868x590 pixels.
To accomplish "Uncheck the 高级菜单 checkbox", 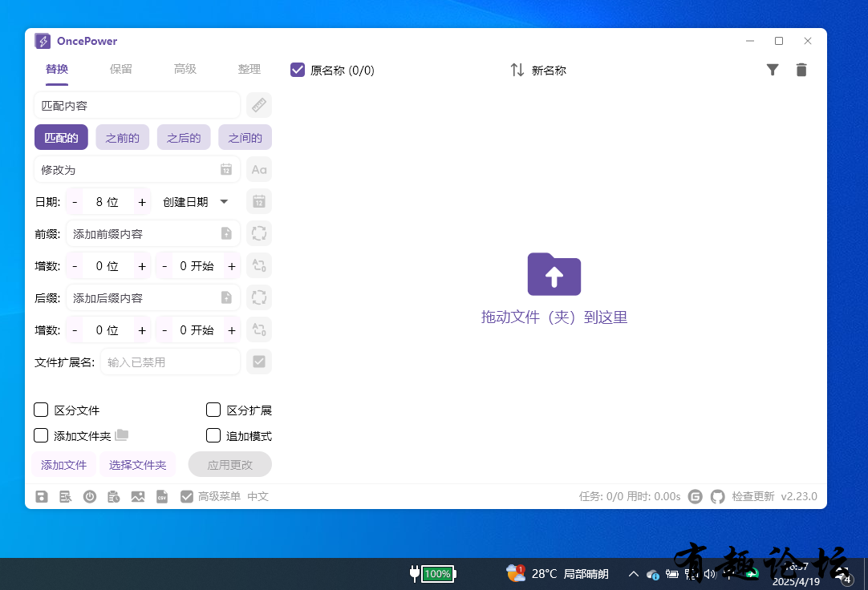I will (x=187, y=496).
